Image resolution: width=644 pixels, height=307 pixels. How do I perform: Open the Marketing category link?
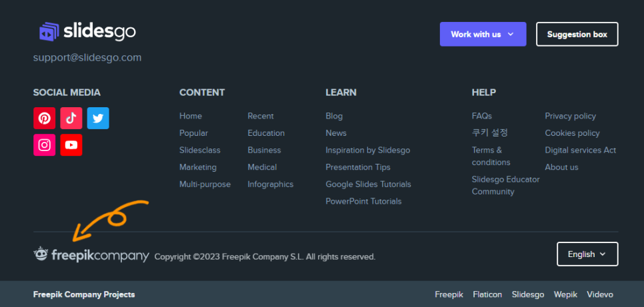(x=198, y=167)
